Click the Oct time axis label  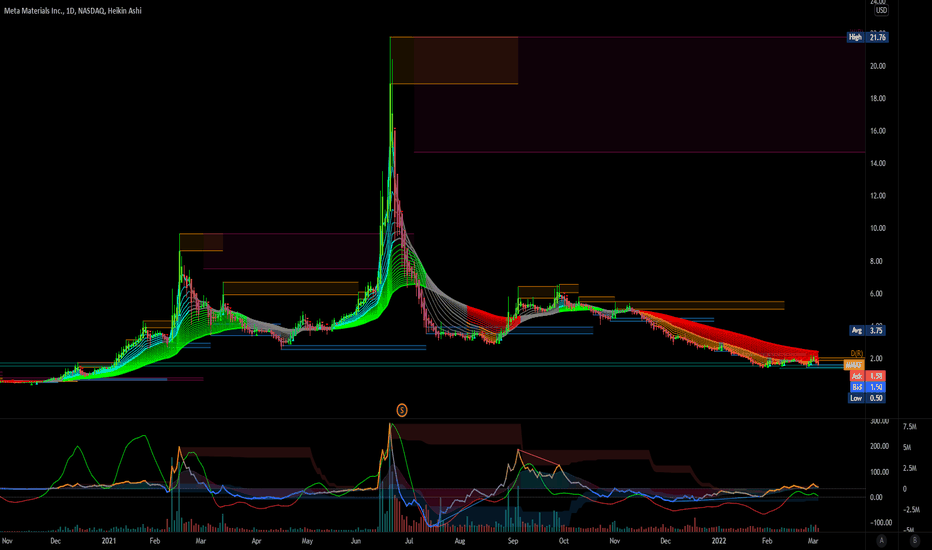[563, 540]
